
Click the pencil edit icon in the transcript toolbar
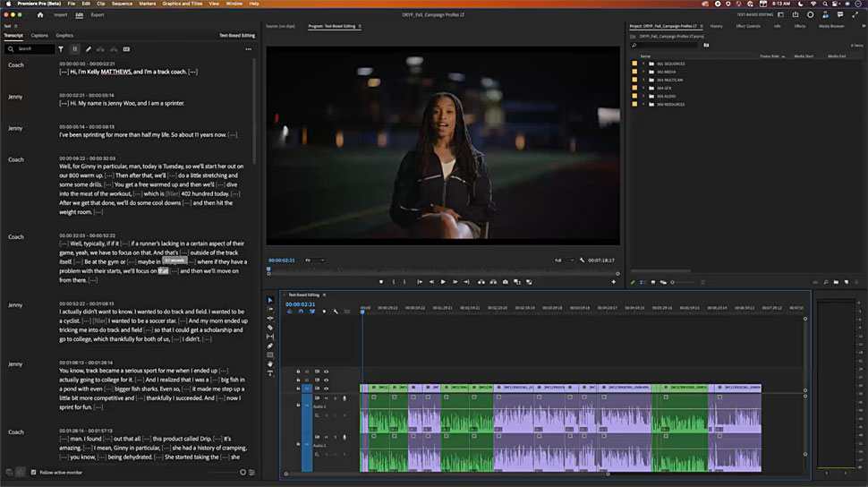pyautogui.click(x=88, y=49)
